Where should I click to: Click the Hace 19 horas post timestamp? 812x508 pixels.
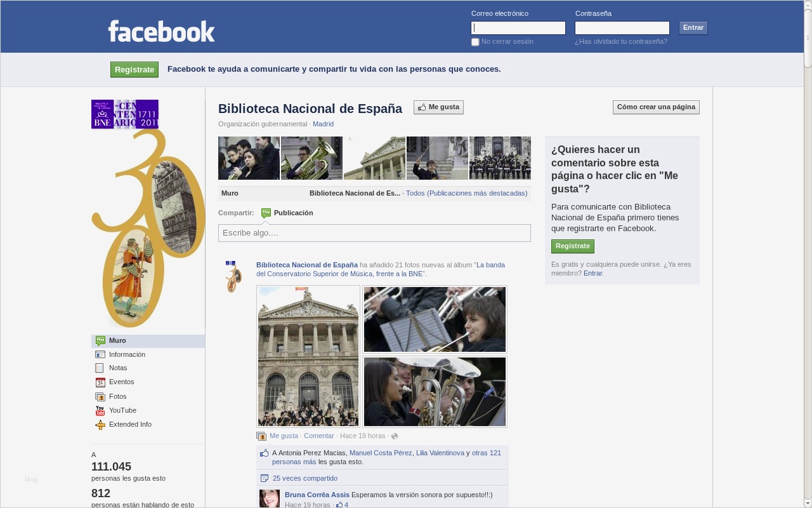[363, 436]
